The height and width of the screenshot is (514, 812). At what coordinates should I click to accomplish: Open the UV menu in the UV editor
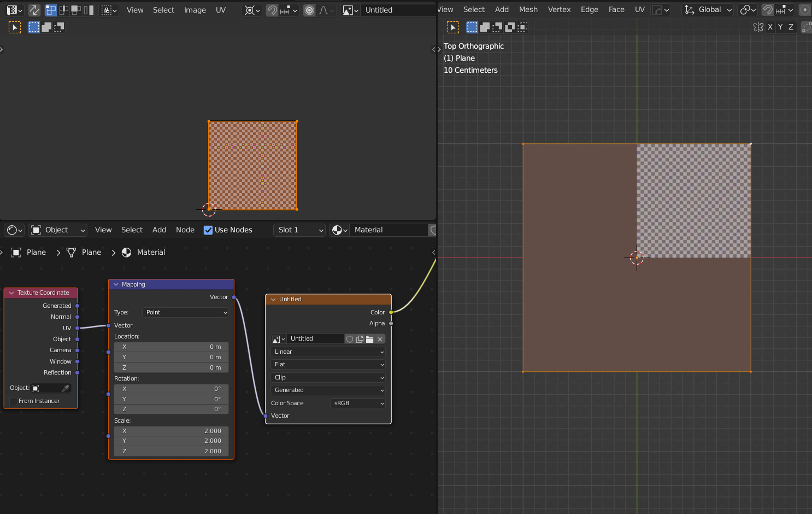[221, 10]
